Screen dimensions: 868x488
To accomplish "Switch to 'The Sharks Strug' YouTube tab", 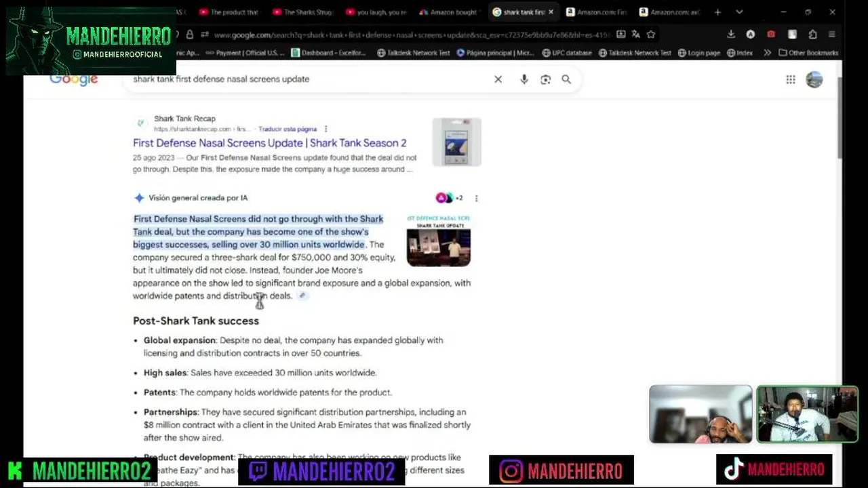I will tap(302, 12).
